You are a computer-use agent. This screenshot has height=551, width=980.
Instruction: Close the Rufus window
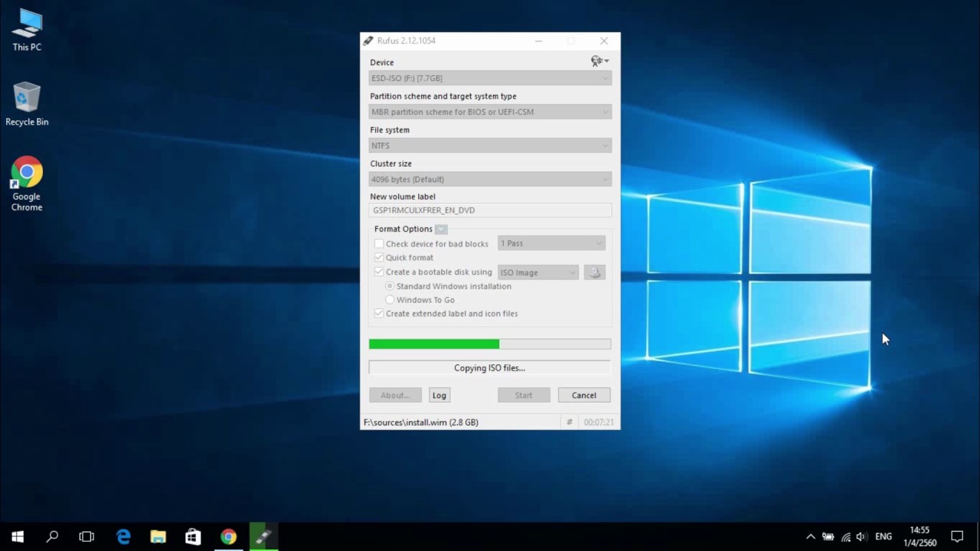click(x=604, y=41)
